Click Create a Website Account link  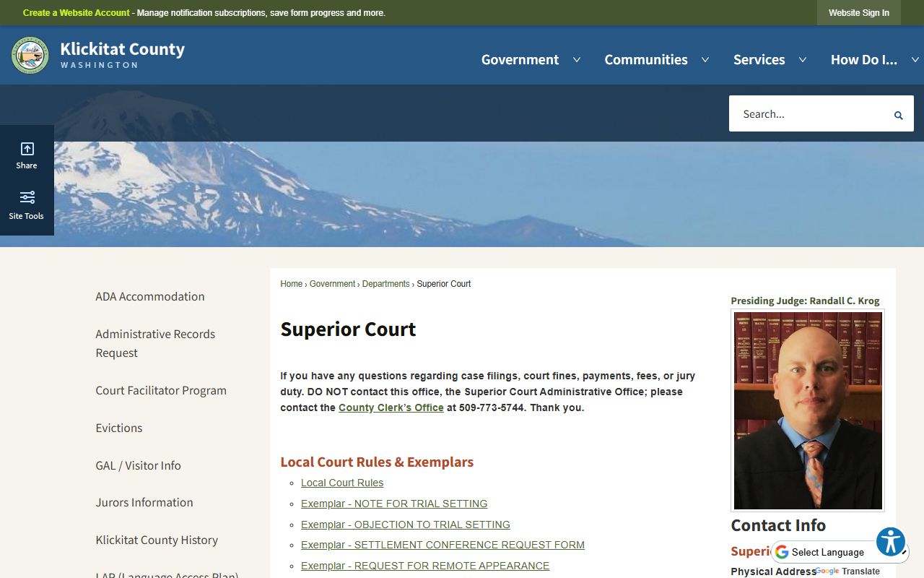[x=77, y=13]
